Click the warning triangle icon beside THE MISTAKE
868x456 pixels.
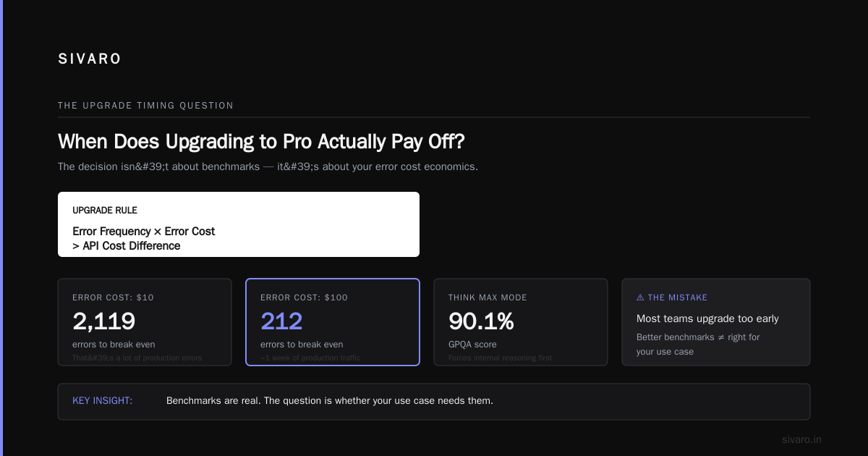(x=640, y=297)
